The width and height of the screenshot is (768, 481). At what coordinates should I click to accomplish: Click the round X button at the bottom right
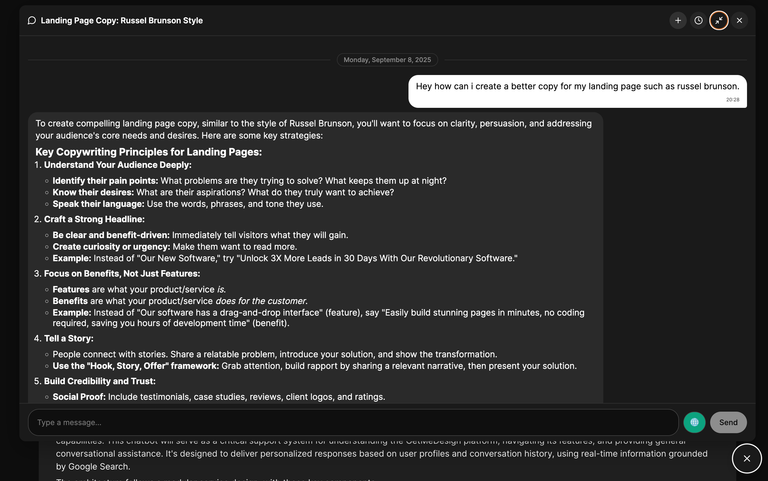coord(746,458)
